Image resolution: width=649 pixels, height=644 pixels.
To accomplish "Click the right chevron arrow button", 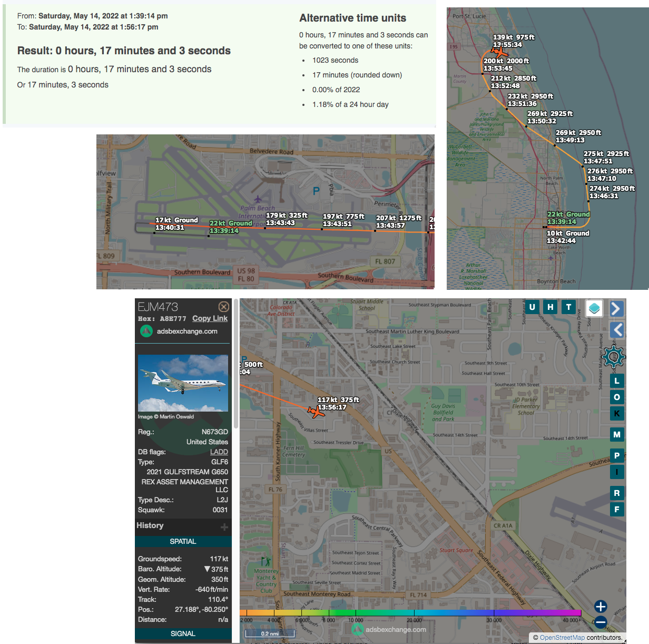I will pos(616,308).
